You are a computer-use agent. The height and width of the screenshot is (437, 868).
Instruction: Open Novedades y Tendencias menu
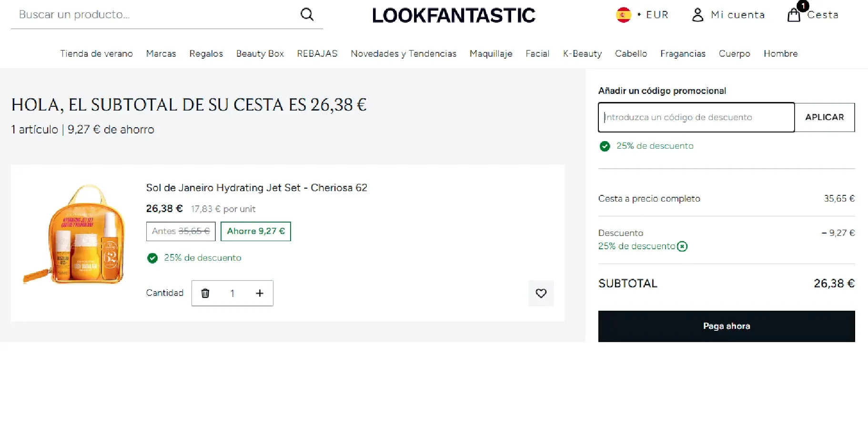(404, 54)
